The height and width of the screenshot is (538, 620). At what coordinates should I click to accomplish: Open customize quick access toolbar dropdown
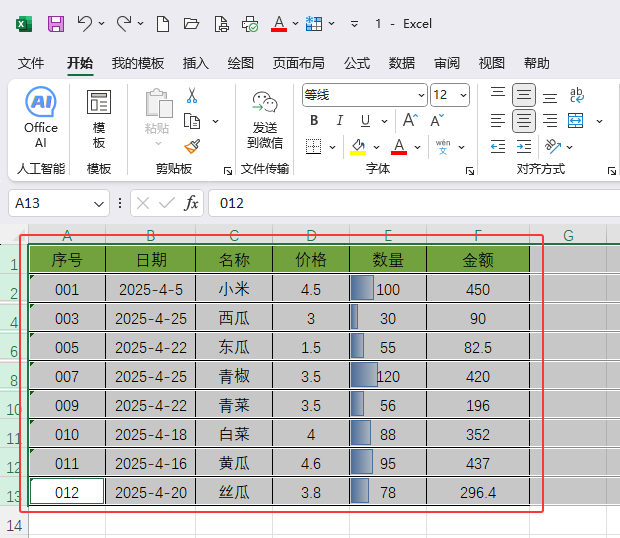355,24
